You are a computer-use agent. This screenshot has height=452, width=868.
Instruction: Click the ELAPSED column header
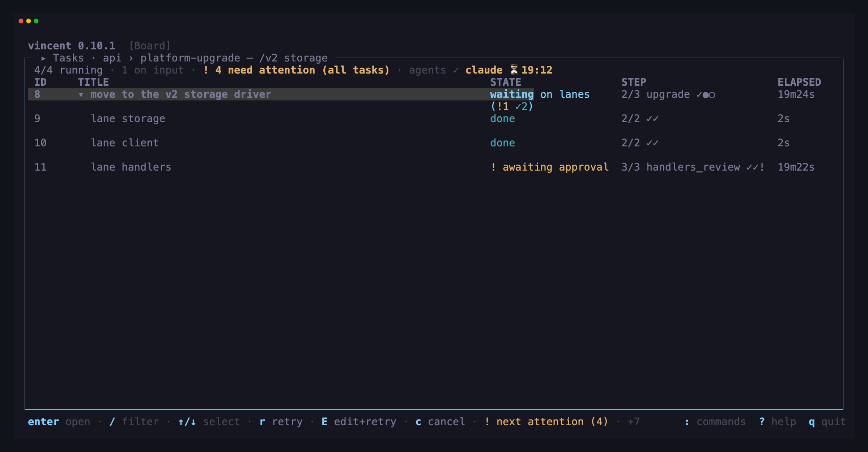point(799,82)
